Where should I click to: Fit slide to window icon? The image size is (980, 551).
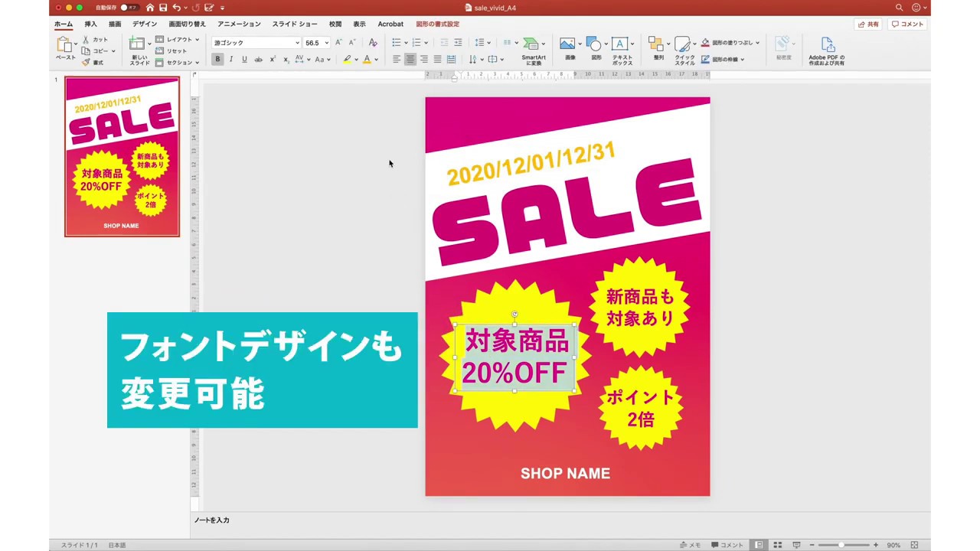914,545
